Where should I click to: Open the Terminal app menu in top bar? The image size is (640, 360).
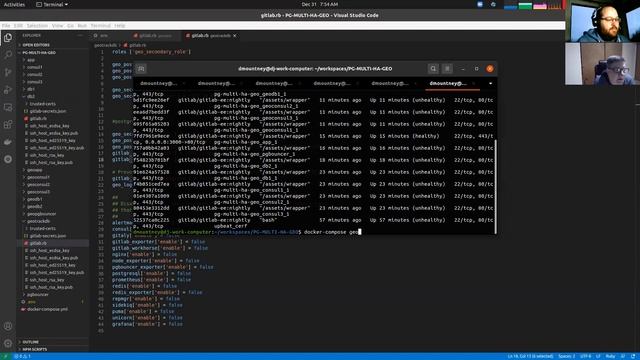52,4
